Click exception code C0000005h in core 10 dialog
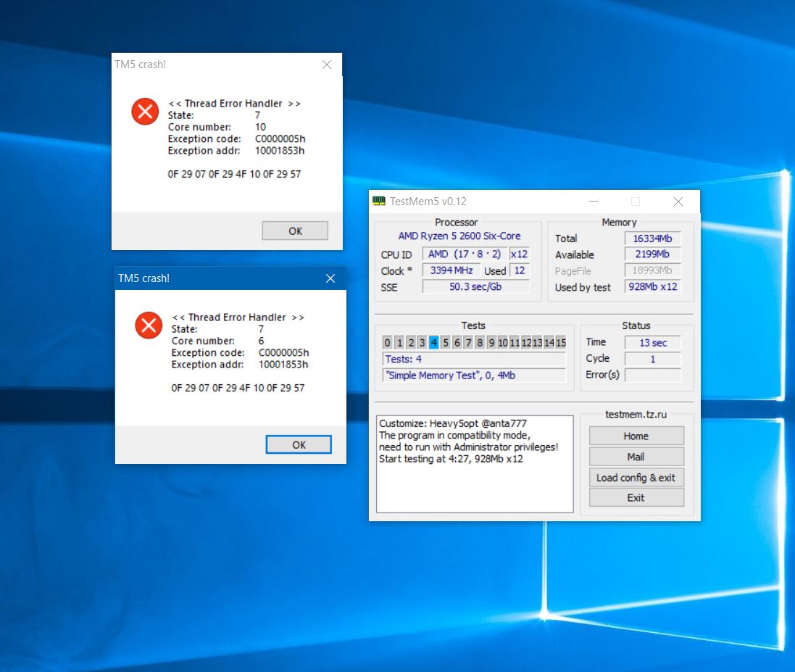 (x=280, y=139)
